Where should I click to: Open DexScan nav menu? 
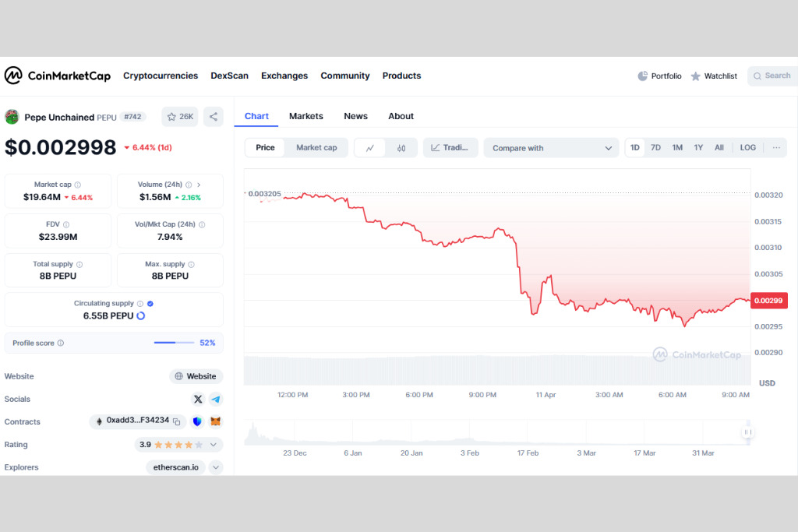tap(230, 76)
